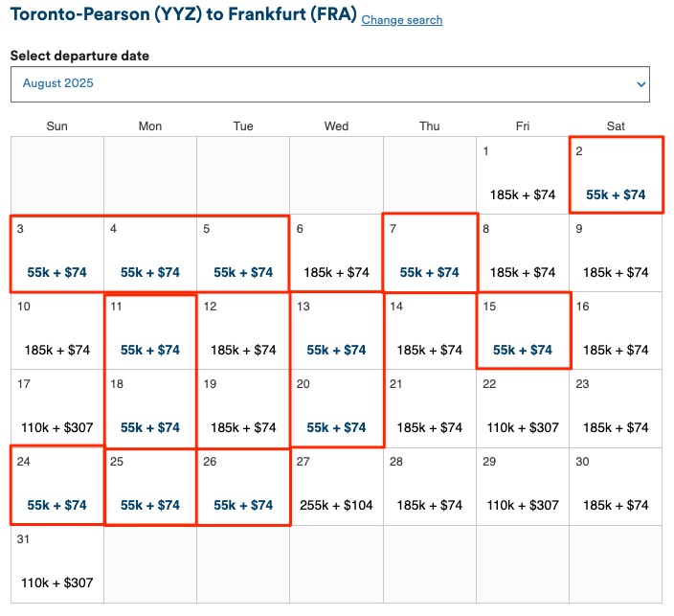The width and height of the screenshot is (674, 616).
Task: Select August 25 date cell
Action: tap(149, 487)
